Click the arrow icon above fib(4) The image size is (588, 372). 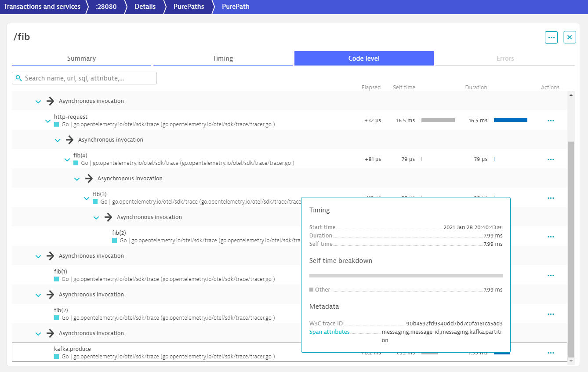70,140
